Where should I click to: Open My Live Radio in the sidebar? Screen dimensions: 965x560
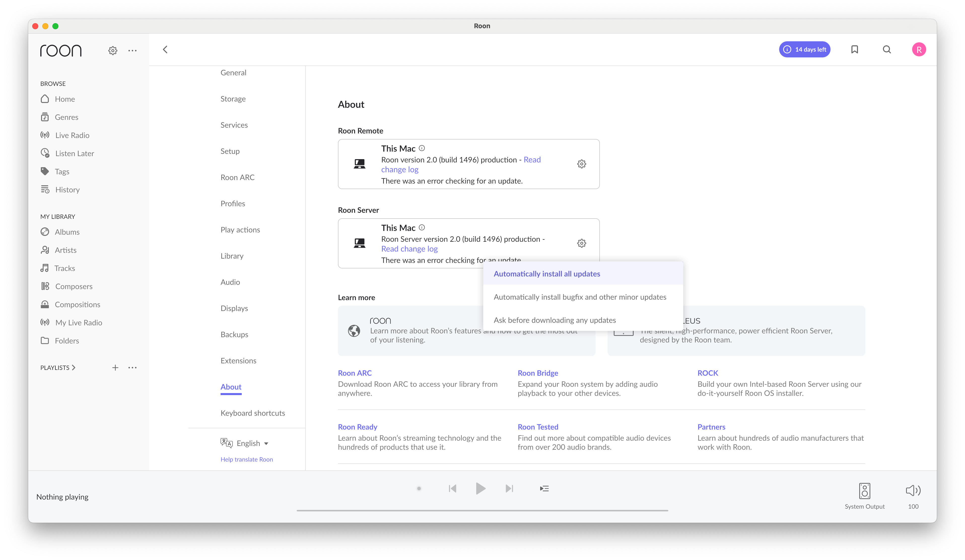coord(71,323)
